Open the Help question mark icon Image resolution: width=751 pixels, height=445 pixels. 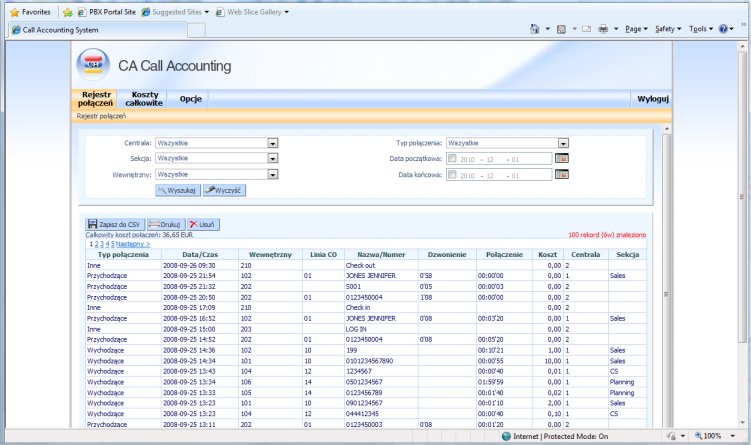[x=723, y=29]
